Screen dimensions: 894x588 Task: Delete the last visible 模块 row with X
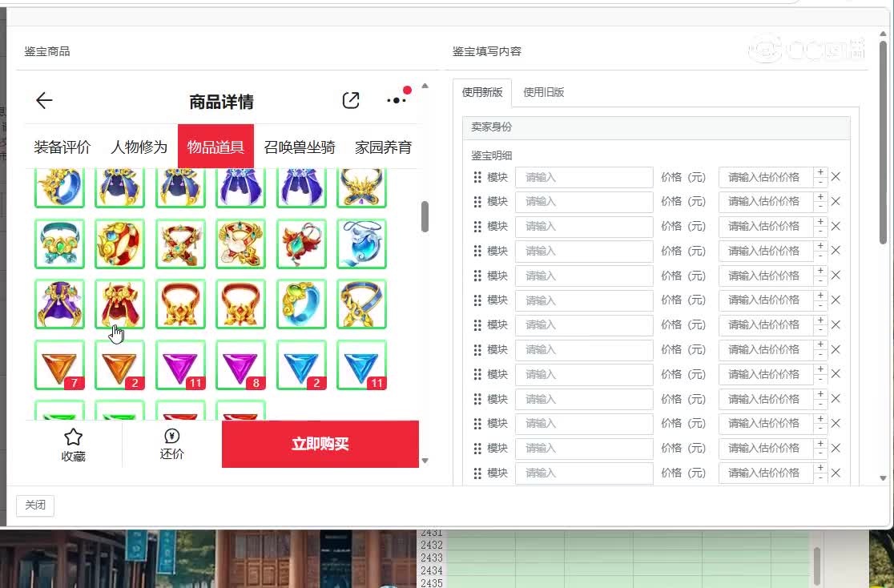[836, 473]
